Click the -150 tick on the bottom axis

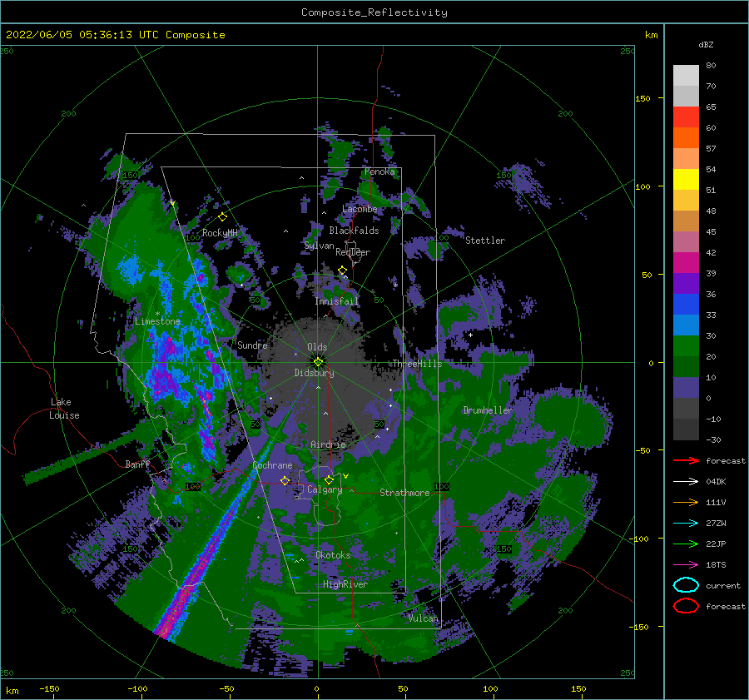click(x=49, y=688)
